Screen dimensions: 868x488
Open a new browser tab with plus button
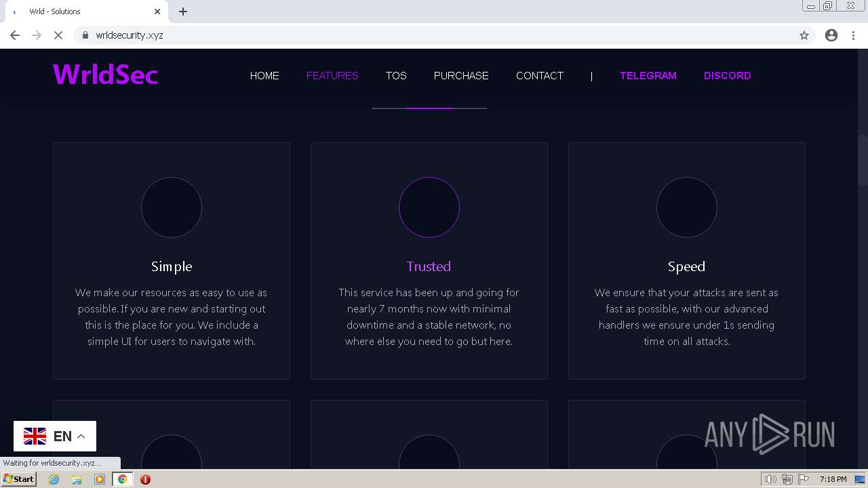[183, 12]
